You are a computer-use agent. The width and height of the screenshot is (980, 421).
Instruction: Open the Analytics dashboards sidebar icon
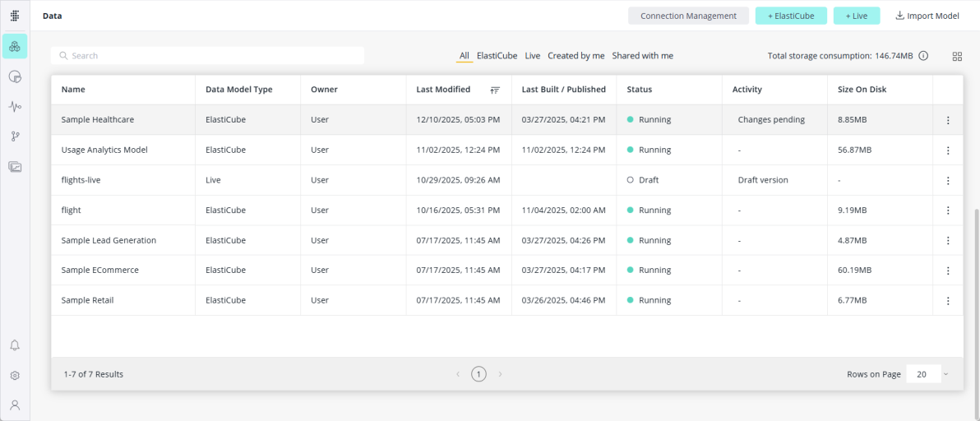point(15,76)
